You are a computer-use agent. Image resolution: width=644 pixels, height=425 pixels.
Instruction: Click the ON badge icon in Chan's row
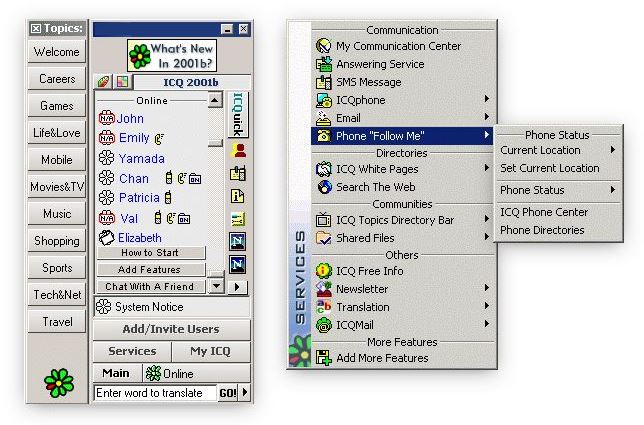point(195,179)
